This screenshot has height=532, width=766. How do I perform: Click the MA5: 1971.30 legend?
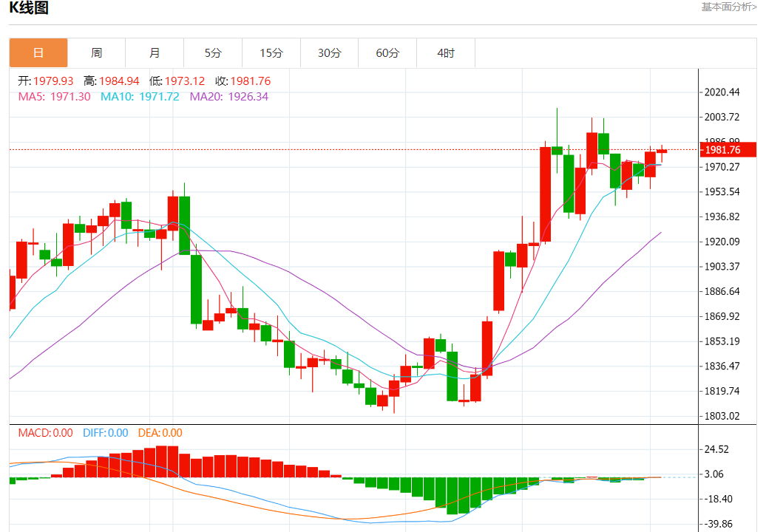pyautogui.click(x=54, y=97)
